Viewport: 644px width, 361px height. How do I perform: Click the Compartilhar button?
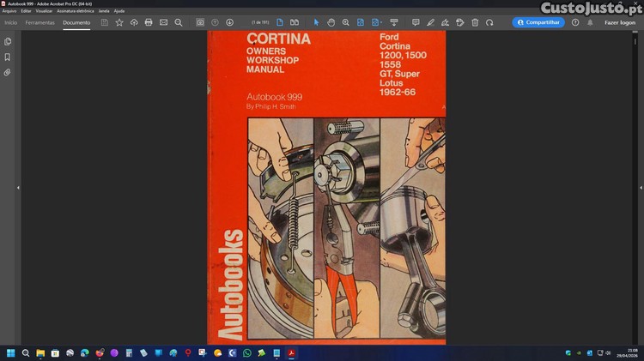538,22
